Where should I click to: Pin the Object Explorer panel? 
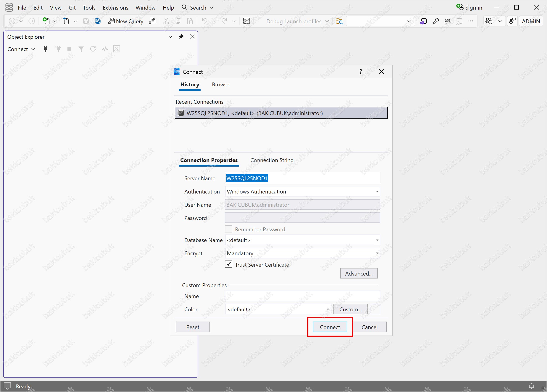181,37
